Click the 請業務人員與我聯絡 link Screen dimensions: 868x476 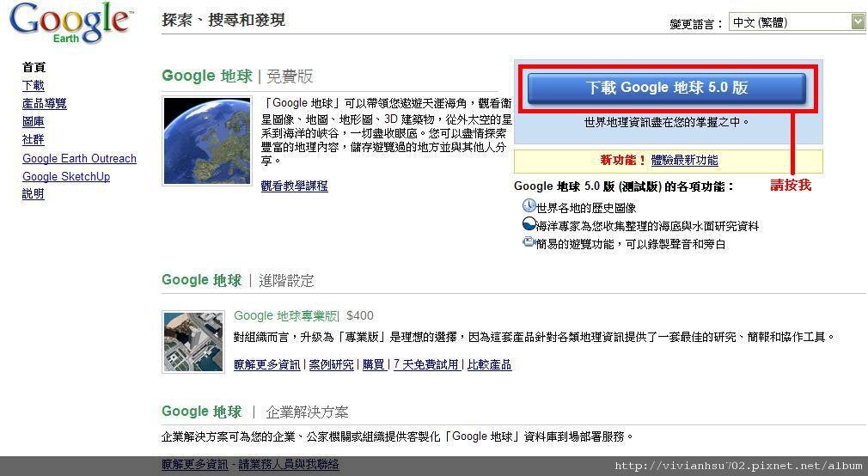289,464
